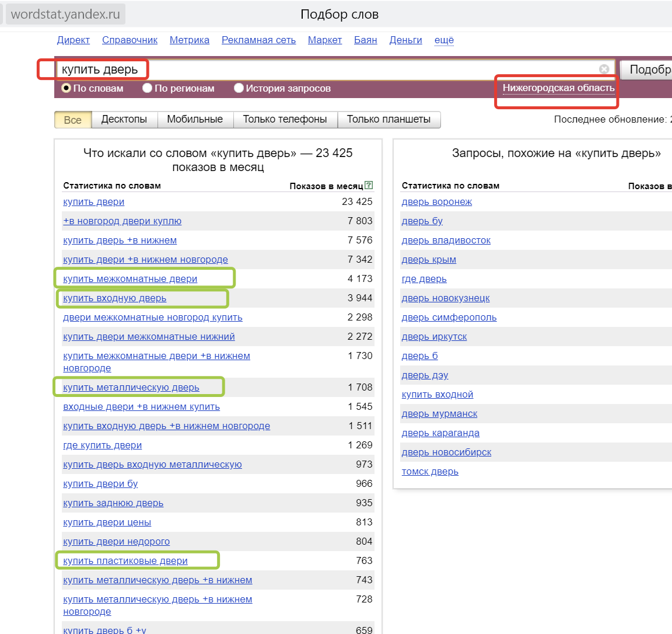Open the query 'купить дверь +в нижнем'

(120, 240)
